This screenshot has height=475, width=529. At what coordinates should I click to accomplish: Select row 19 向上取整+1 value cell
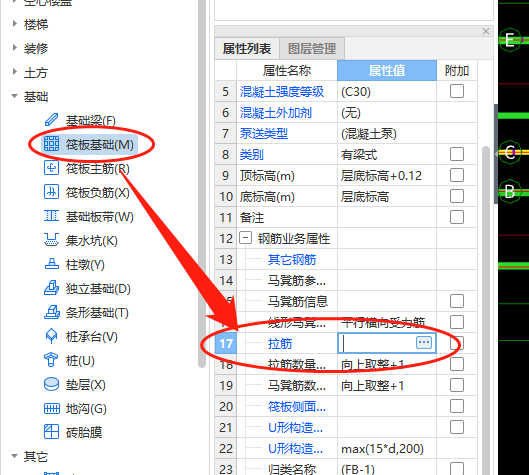tap(387, 385)
